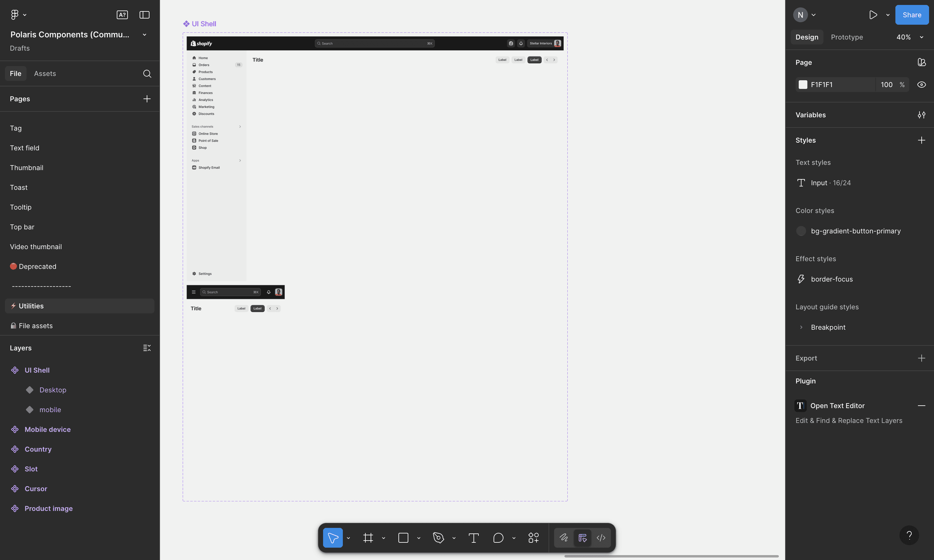Image resolution: width=934 pixels, height=560 pixels.
Task: Open file name dropdown chevron
Action: (144, 35)
